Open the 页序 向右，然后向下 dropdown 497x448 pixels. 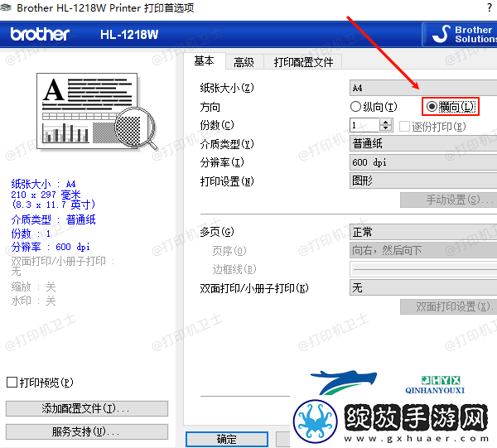tap(423, 251)
